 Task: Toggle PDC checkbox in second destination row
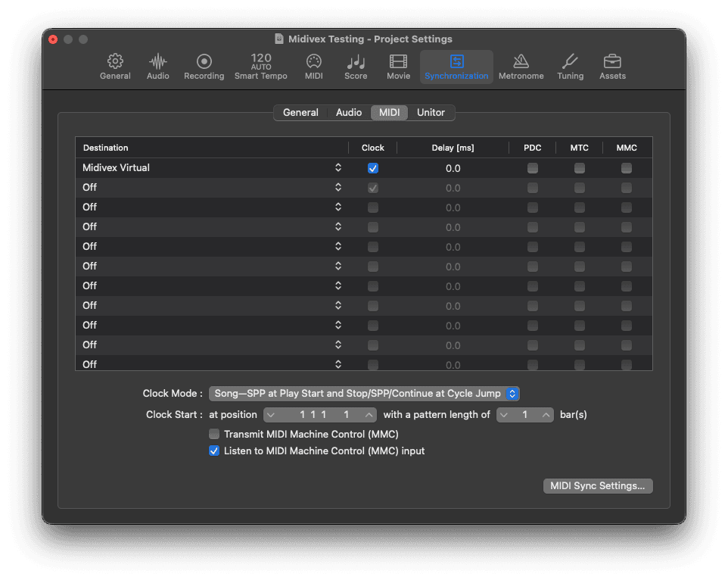click(x=533, y=188)
